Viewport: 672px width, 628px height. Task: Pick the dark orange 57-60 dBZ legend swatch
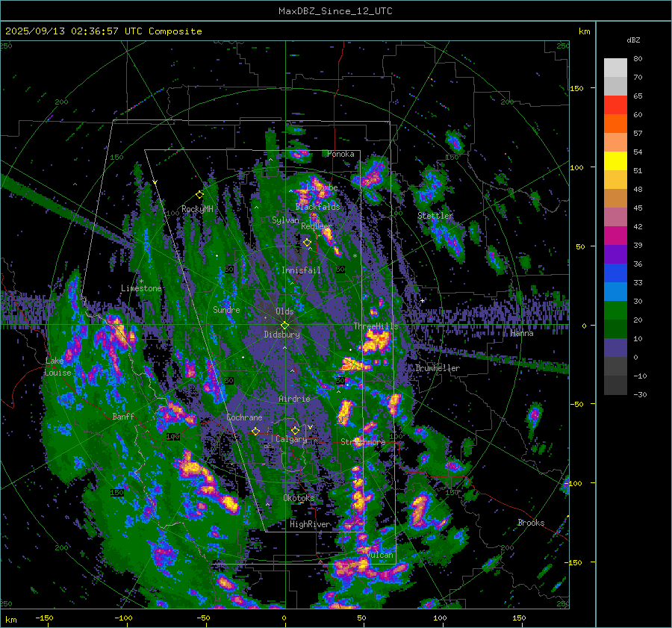[615, 124]
